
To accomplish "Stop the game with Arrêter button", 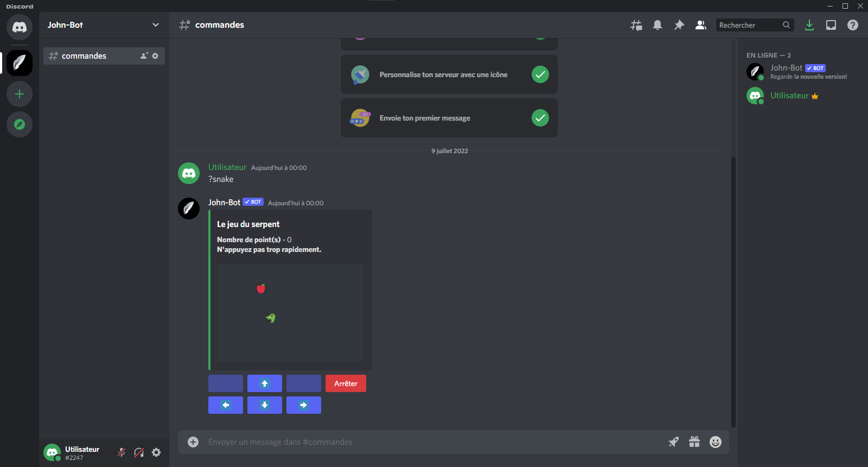I will (346, 383).
